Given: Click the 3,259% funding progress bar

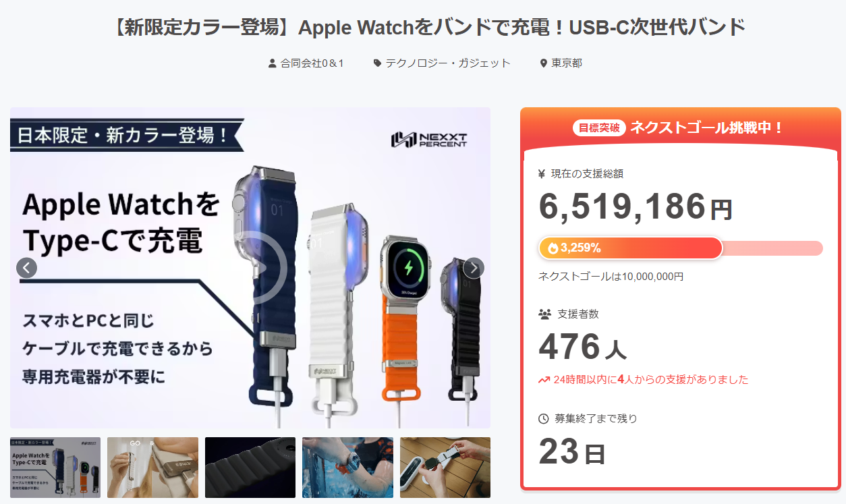Looking at the screenshot, I should pos(681,248).
